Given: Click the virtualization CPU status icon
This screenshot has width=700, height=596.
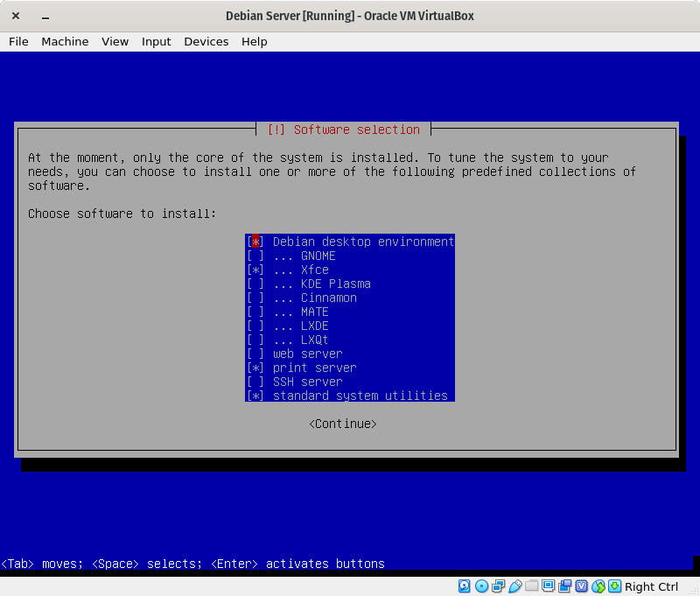Looking at the screenshot, I should pos(581,586).
